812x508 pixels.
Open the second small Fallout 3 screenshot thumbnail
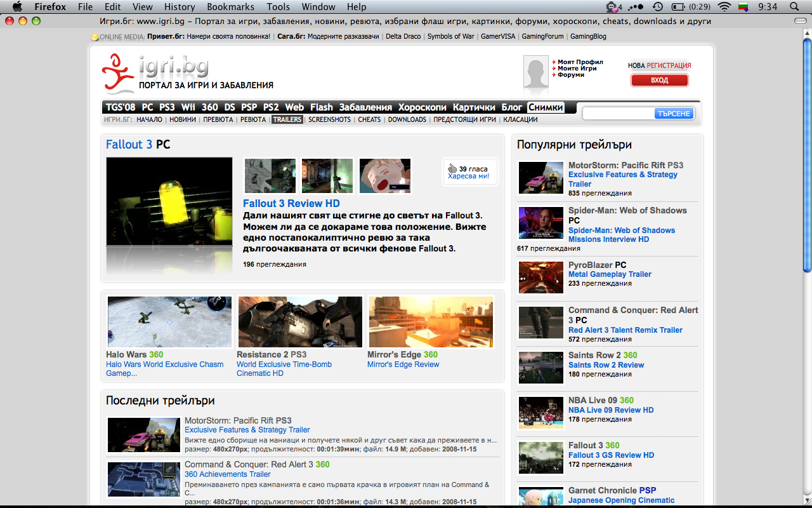327,176
